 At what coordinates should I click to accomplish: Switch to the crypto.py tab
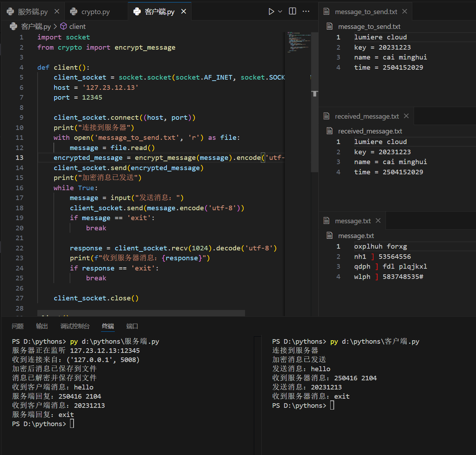click(x=95, y=12)
